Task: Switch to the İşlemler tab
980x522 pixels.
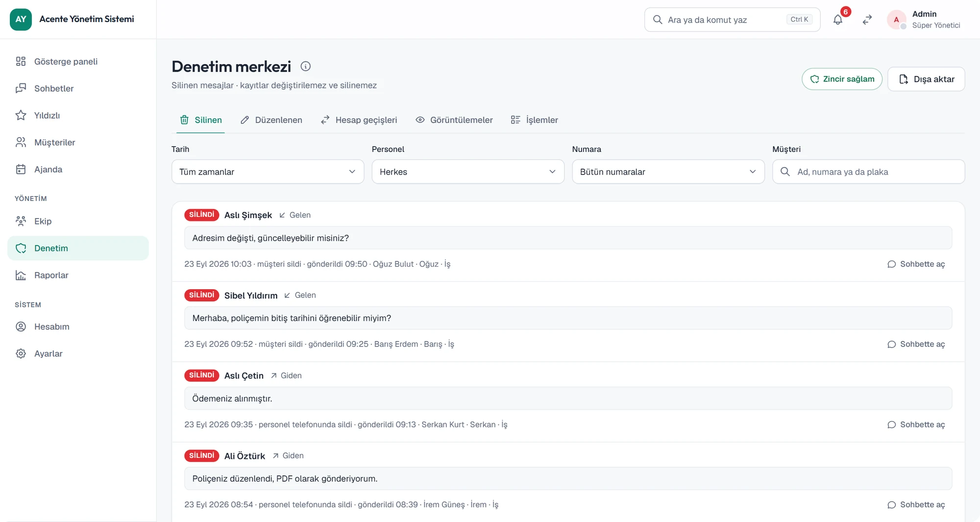Action: (x=535, y=120)
